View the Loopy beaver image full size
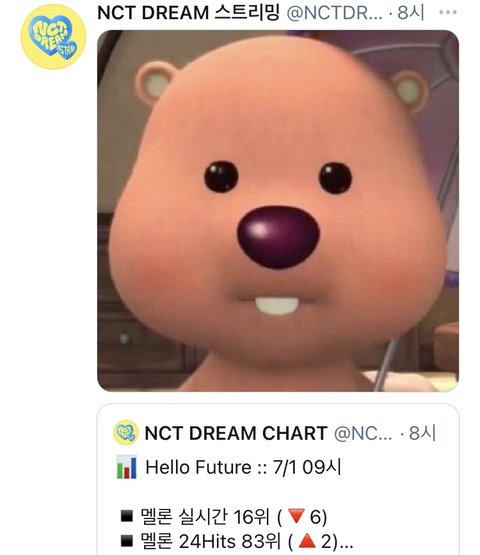 (278, 211)
